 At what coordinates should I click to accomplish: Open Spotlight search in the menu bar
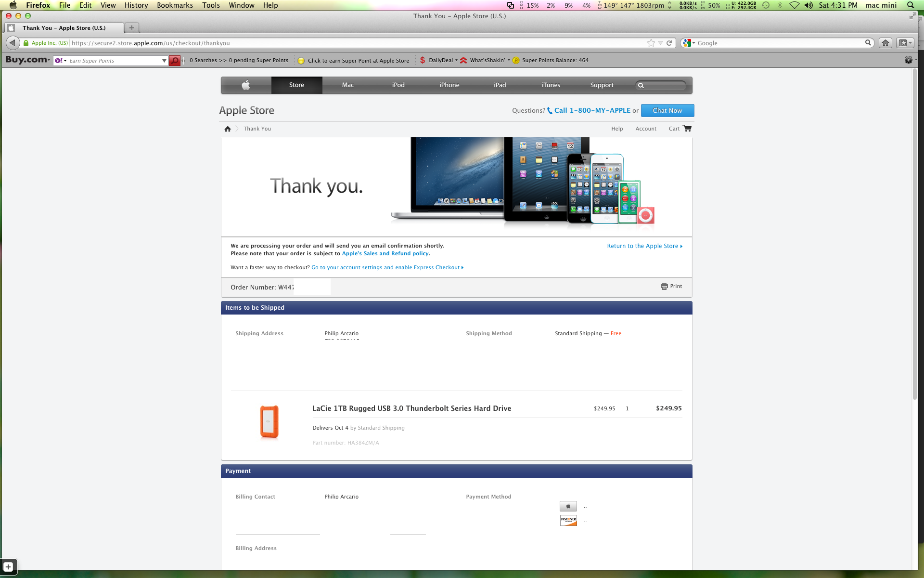tap(911, 5)
